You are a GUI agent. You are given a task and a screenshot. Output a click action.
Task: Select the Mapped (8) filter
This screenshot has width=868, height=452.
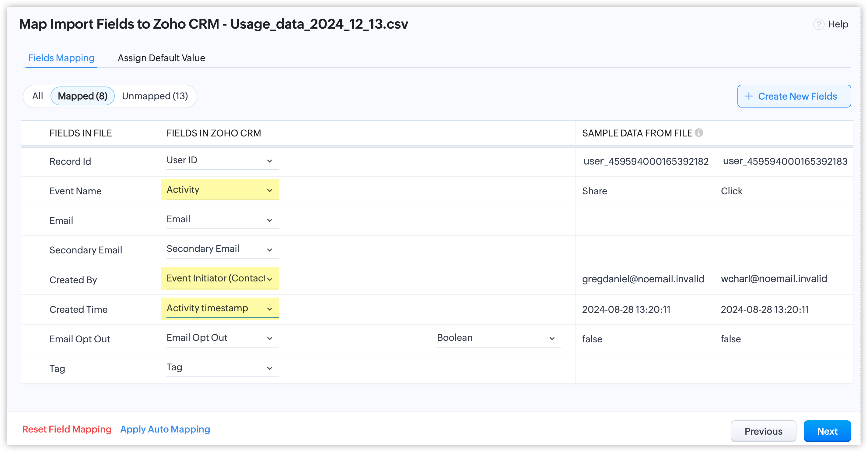pyautogui.click(x=82, y=96)
